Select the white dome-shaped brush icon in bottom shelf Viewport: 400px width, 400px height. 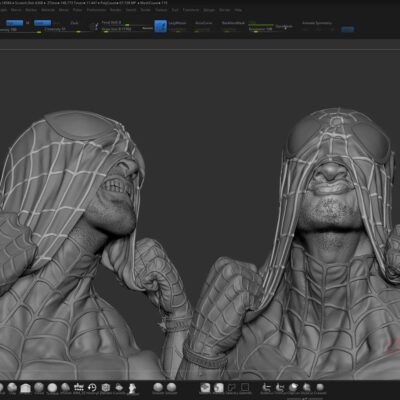[x=25, y=388]
